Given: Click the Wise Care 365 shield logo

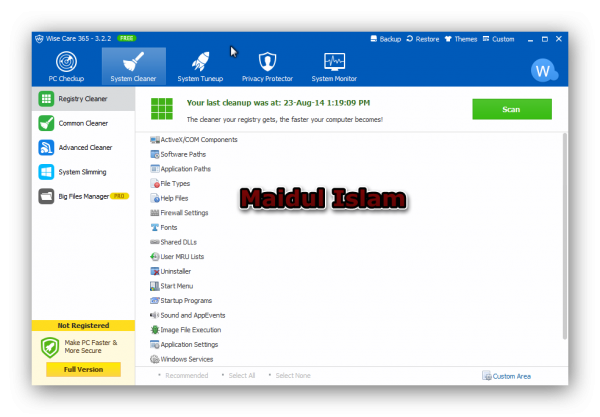Looking at the screenshot, I should pos(39,39).
